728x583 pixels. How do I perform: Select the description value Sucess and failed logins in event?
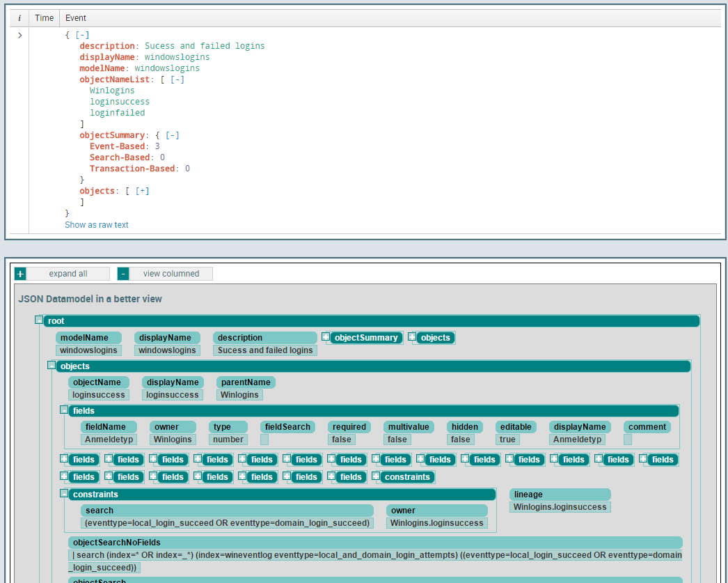205,46
